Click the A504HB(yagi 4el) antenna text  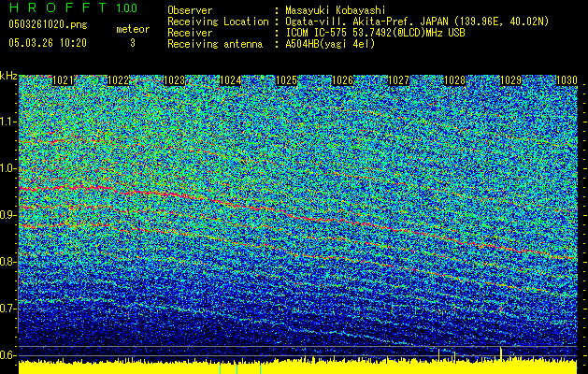click(x=330, y=44)
